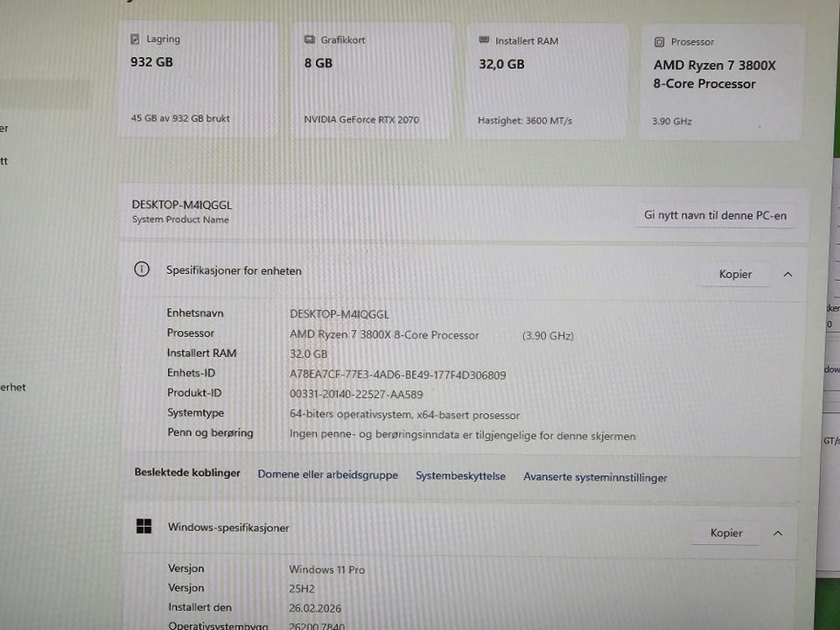Viewport: 840px width, 630px height.
Task: Select the Installert RAM value 32.0 GB
Action: point(308,354)
